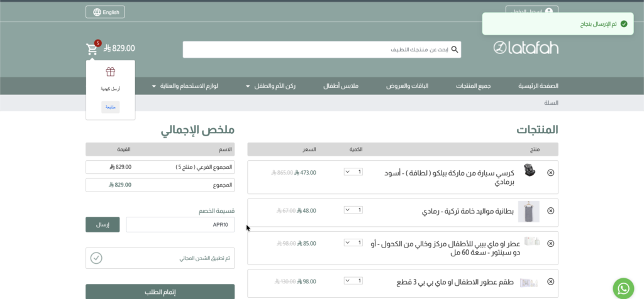The width and height of the screenshot is (644, 299).
Task: Click the كرسي سيارة من ماركة بيلكو title
Action: (x=449, y=178)
